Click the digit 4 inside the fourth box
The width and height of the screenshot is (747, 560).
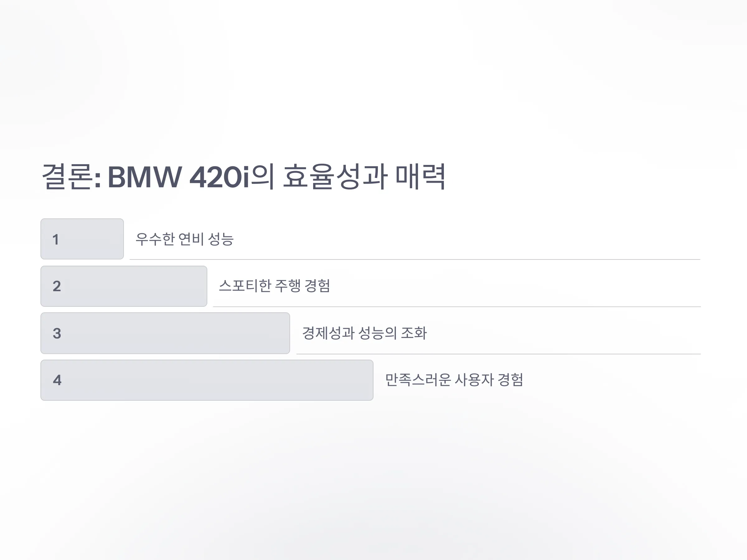click(57, 380)
